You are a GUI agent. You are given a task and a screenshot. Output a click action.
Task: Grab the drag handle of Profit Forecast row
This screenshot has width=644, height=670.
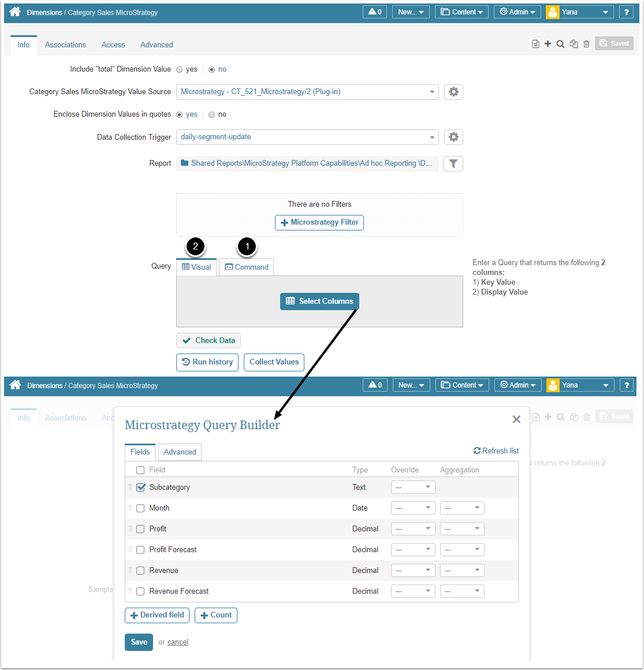click(x=131, y=549)
